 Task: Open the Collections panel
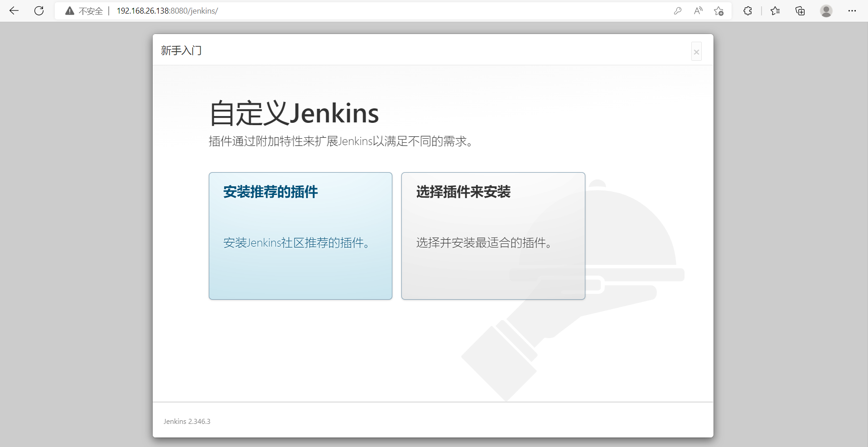(x=800, y=11)
